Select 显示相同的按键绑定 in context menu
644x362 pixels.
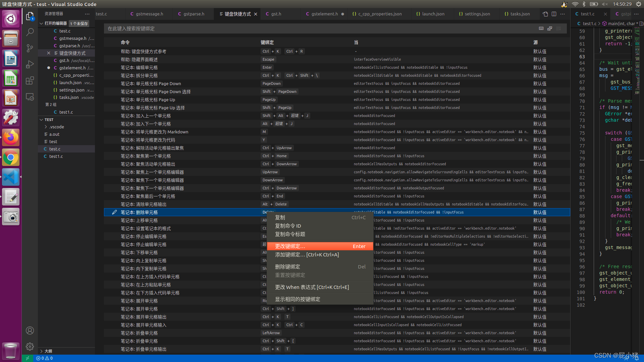(320, 299)
